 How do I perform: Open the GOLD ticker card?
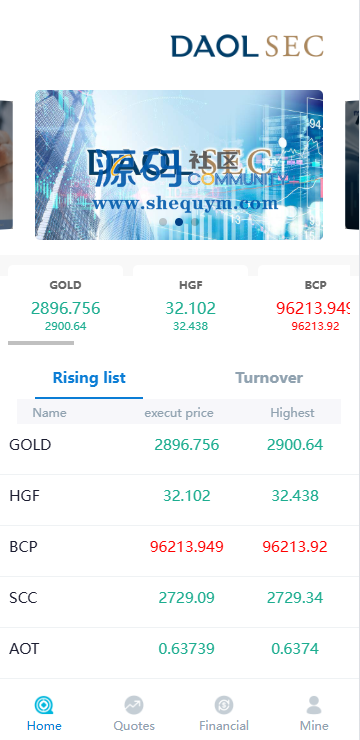point(66,302)
